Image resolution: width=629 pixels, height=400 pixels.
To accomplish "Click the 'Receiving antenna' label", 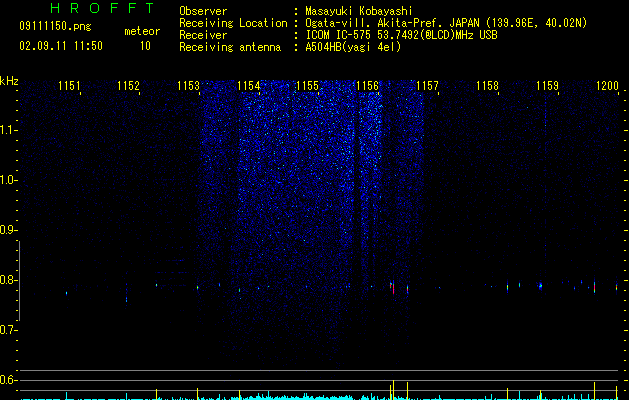I will click(230, 47).
